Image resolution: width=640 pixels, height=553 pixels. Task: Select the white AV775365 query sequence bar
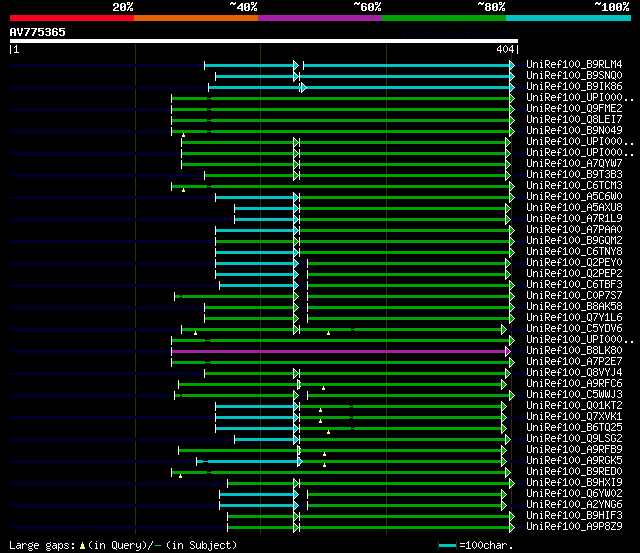point(264,41)
